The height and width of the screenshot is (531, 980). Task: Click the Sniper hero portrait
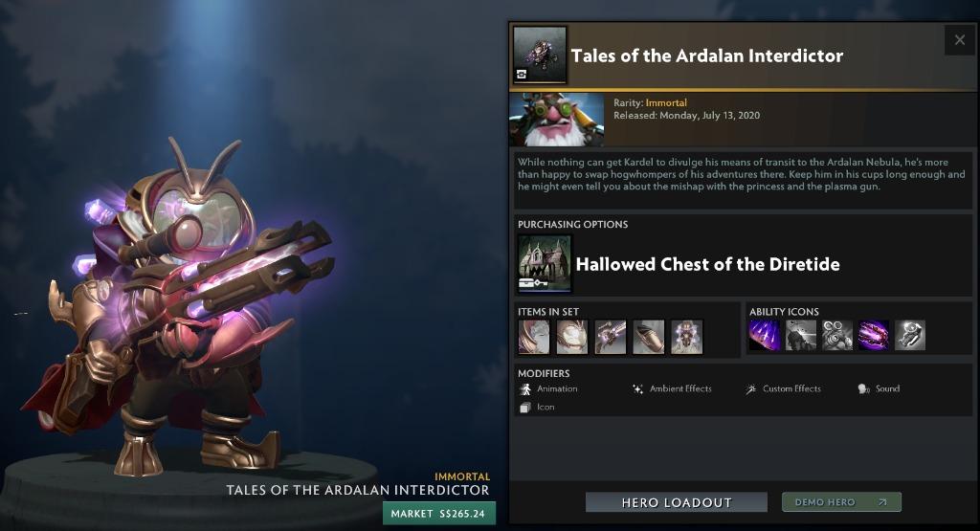(x=557, y=120)
